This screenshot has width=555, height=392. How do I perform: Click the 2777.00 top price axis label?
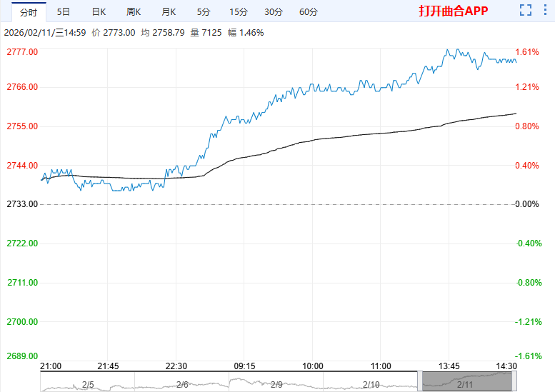click(x=21, y=52)
